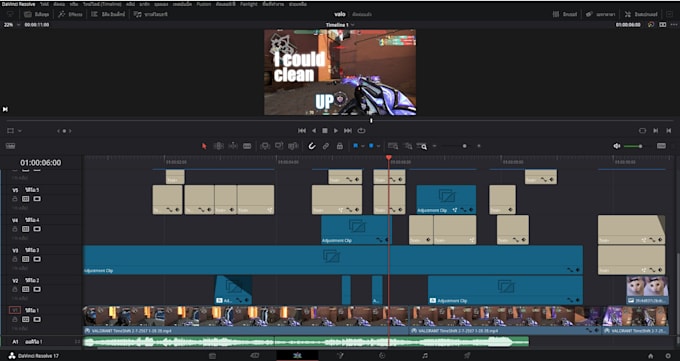Viewport: 680px width, 361px height.
Task: Click the overwrite clip tool
Action: [279, 146]
